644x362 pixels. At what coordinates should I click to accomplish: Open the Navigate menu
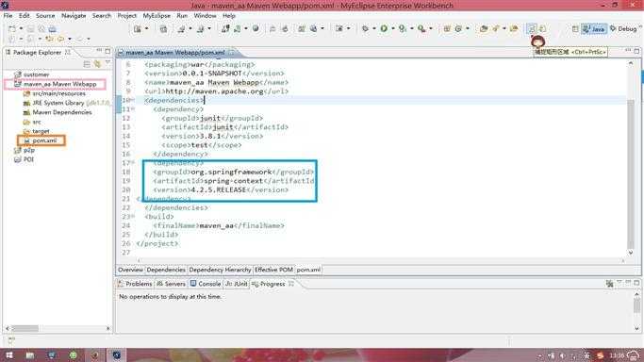(x=74, y=16)
